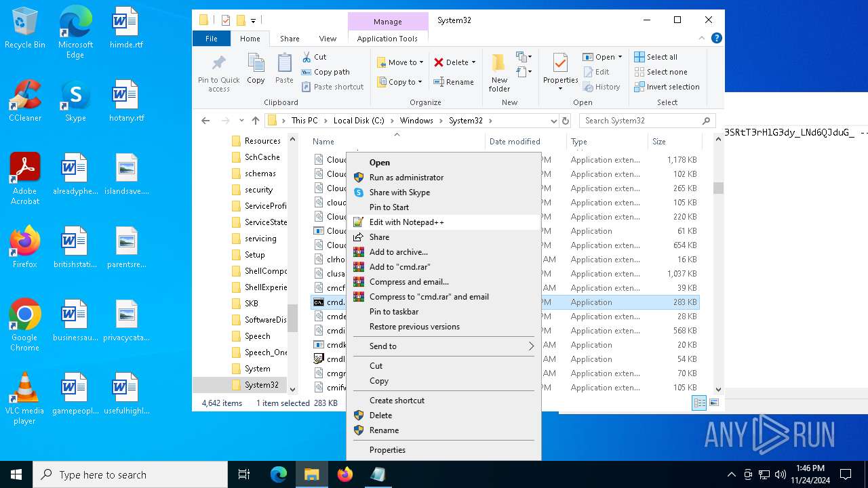Image resolution: width=868 pixels, height=488 pixels.
Task: Click Paste shortcut in the ribbon
Action: 333,87
